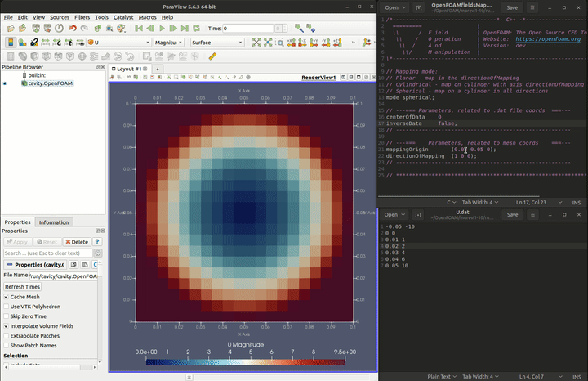
Task: Select the yellow Ruler tool
Action: [212, 56]
